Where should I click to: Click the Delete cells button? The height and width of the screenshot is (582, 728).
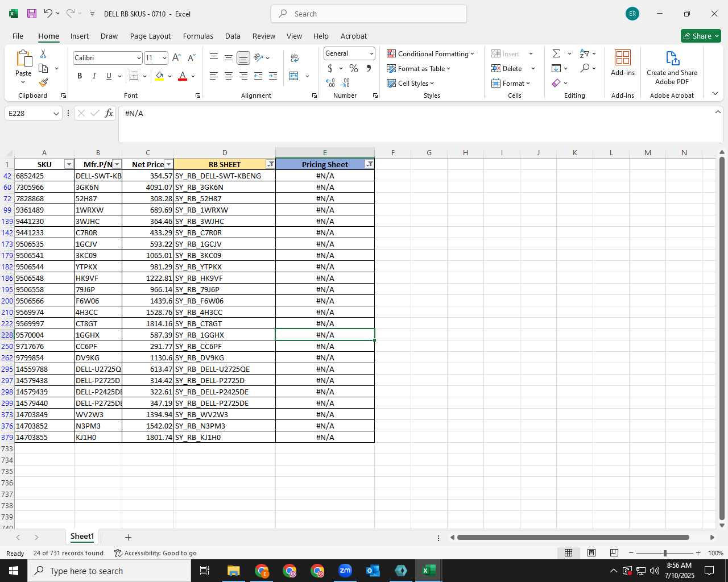click(507, 68)
